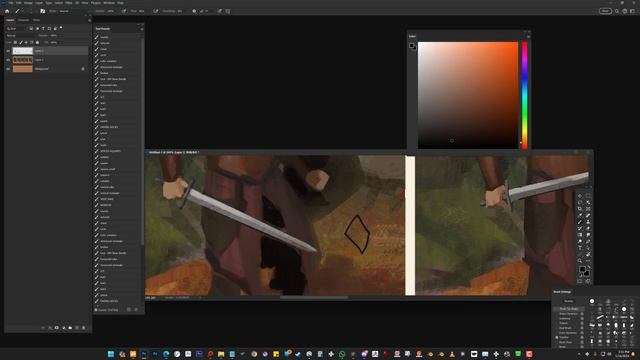Toggle Current Tool Only checkbox

pyautogui.click(x=96, y=310)
